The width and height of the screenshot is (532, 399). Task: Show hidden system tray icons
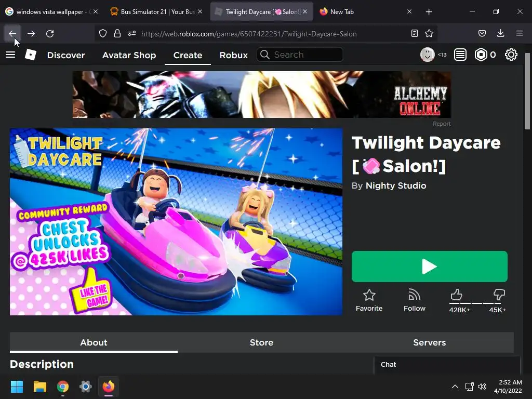(x=455, y=387)
